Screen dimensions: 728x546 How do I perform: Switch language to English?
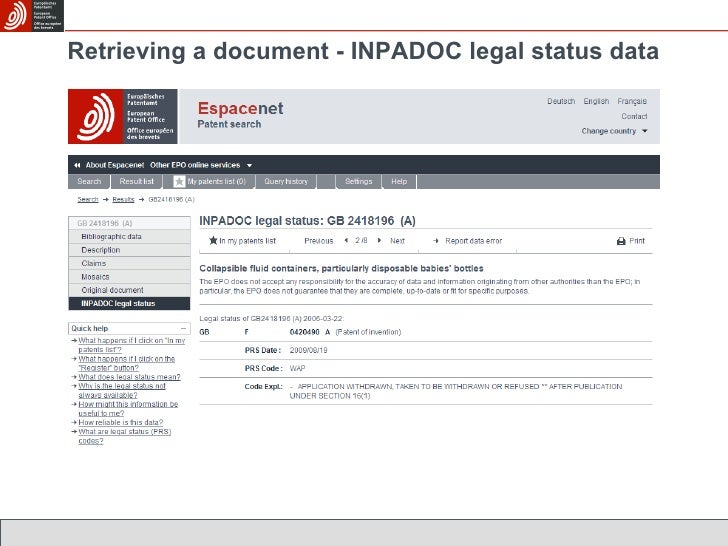596,101
